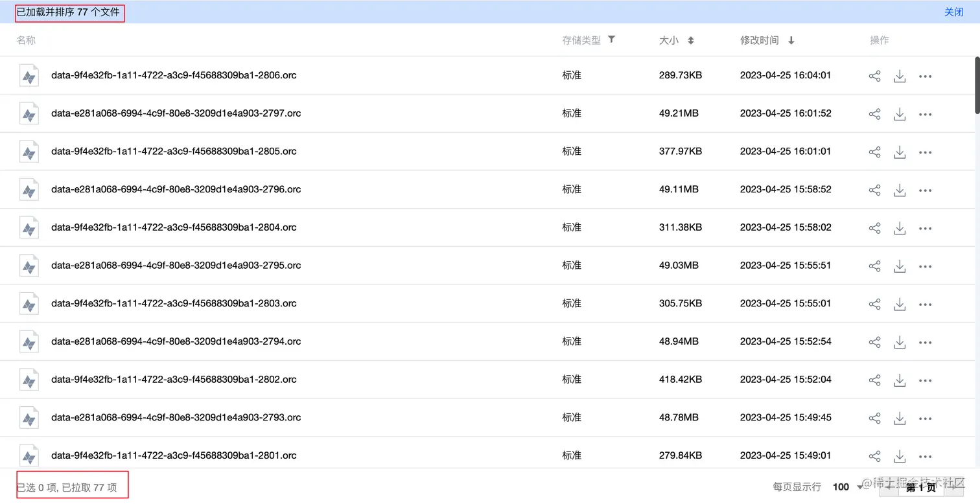Open file data-9f4e32fb...2805.orc

(x=174, y=151)
